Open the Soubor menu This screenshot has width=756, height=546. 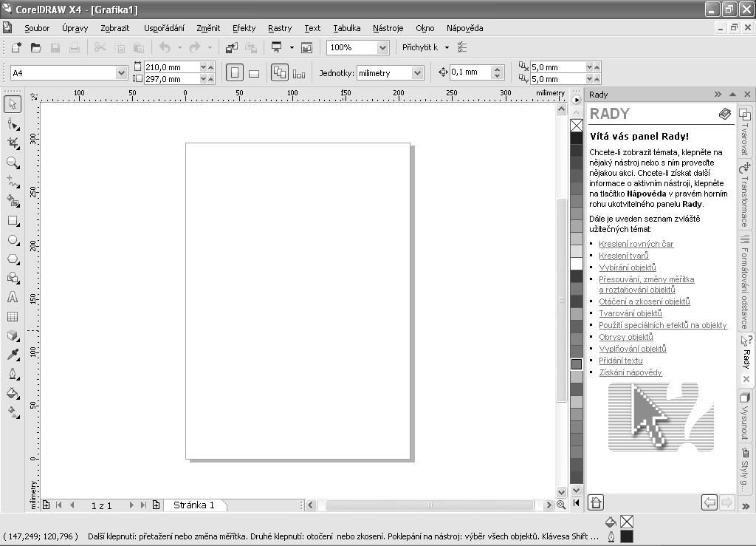click(x=37, y=28)
